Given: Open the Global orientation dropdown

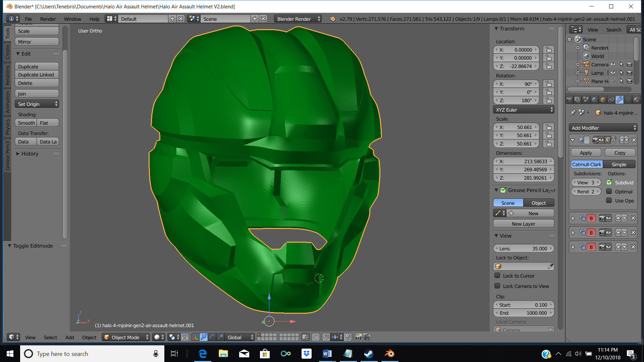Looking at the screenshot, I should (x=239, y=337).
